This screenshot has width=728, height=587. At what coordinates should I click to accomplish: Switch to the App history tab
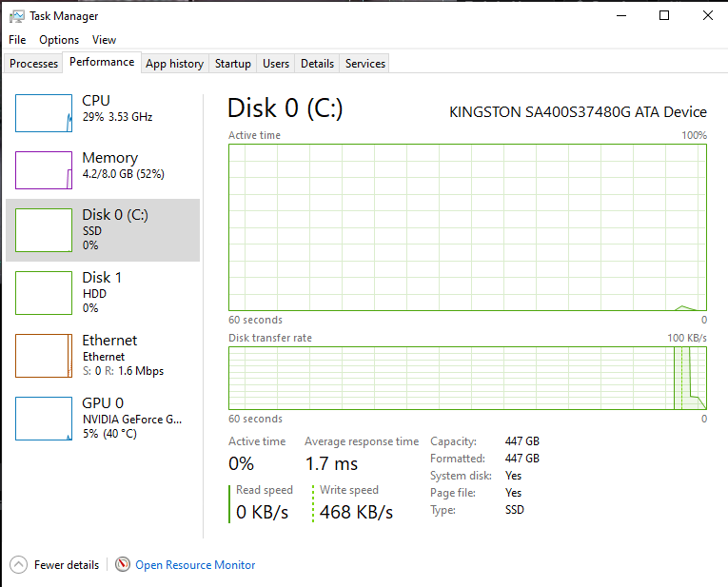pos(174,64)
